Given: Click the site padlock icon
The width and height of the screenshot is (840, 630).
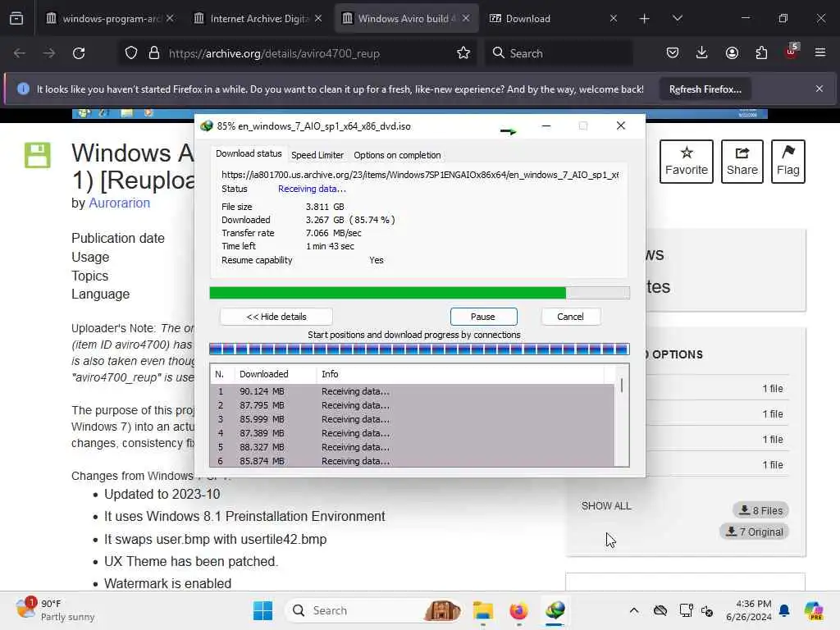Looking at the screenshot, I should pyautogui.click(x=154, y=53).
